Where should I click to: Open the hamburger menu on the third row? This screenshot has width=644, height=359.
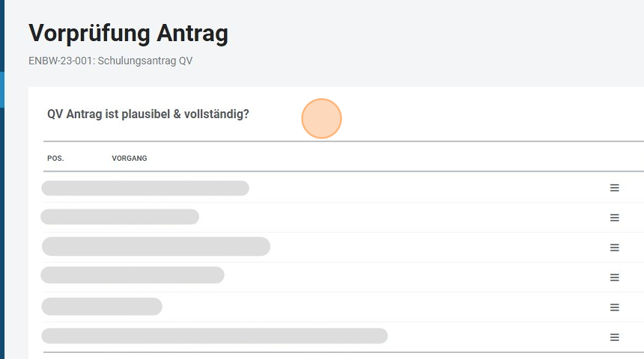[x=614, y=248]
